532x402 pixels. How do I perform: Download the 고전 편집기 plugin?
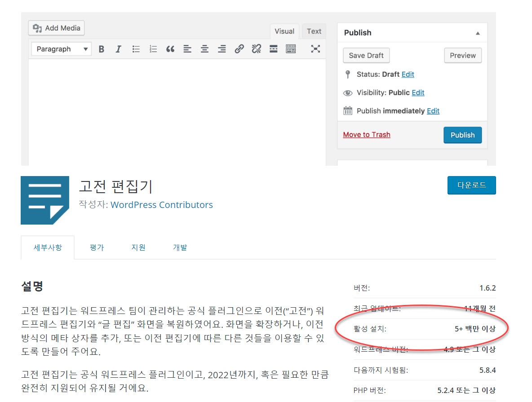tap(471, 185)
